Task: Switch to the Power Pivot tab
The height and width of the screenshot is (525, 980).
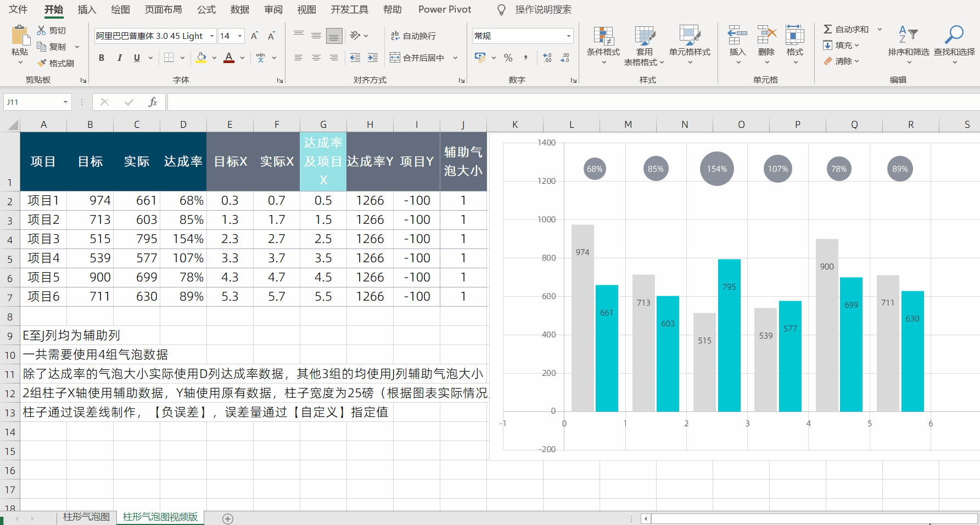Action: [x=445, y=9]
